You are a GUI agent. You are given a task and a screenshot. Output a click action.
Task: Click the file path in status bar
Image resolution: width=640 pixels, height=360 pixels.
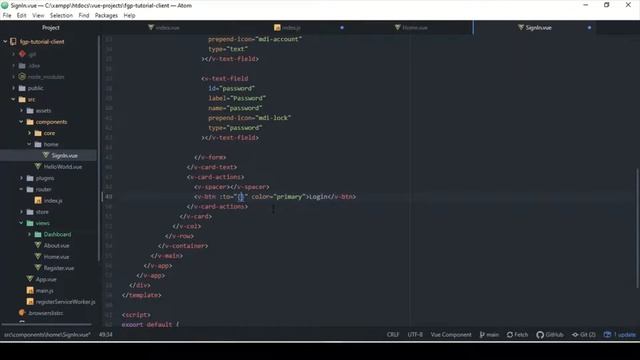coord(47,335)
